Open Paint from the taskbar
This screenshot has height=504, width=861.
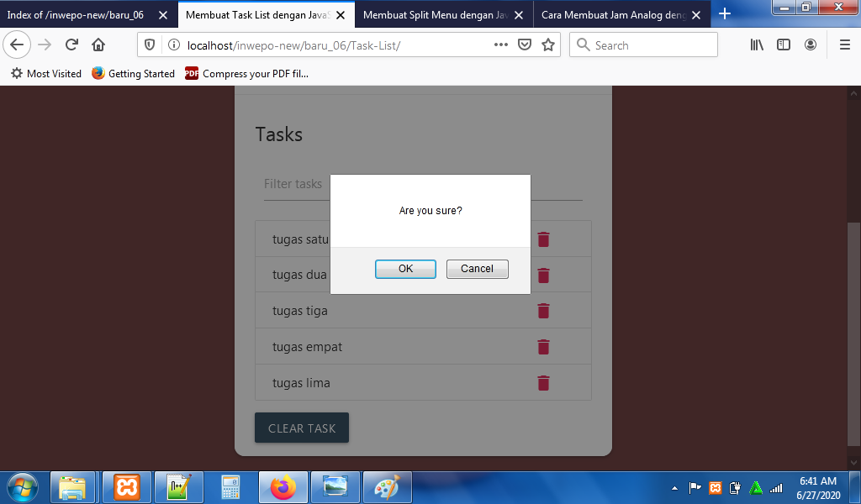[x=387, y=487]
